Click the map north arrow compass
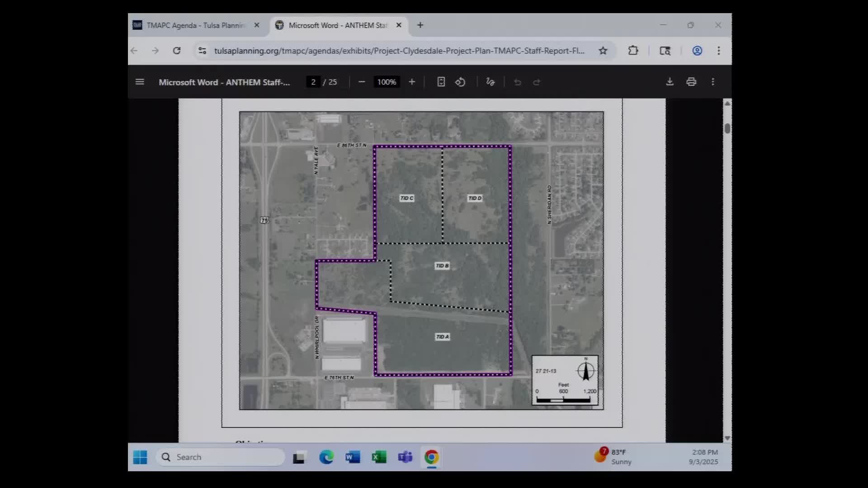Viewport: 868px width, 488px height. 585,371
